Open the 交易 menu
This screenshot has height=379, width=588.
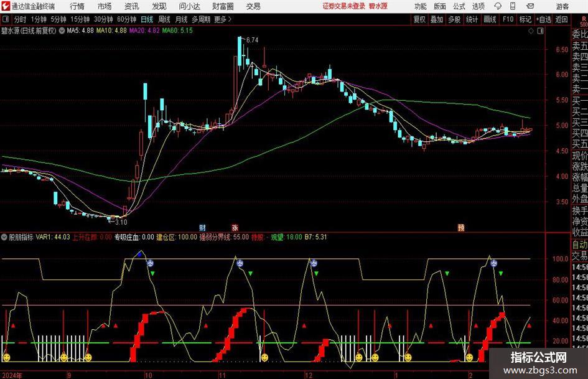[253, 6]
